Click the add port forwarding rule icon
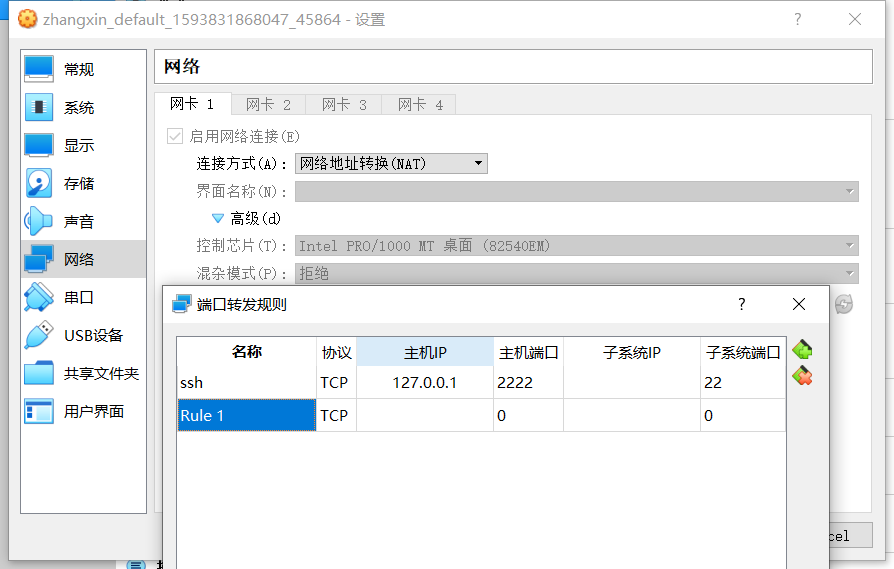Screen dimensions: 894x569 tap(801, 350)
